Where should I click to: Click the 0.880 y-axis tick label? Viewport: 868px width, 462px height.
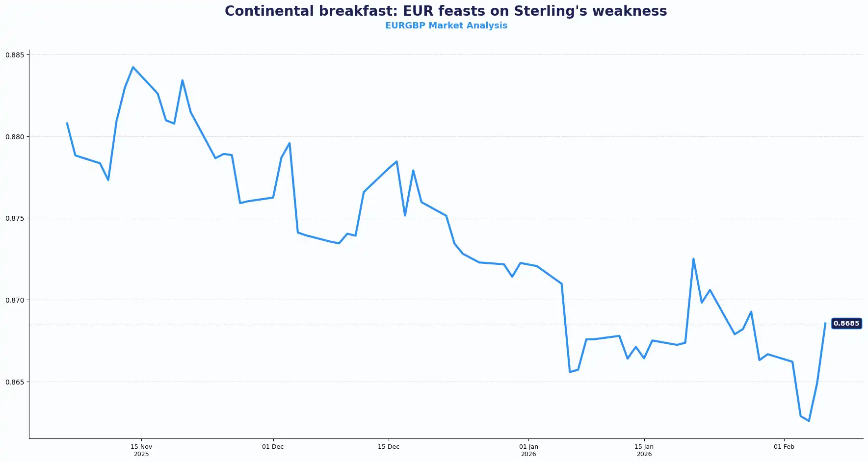(x=15, y=137)
